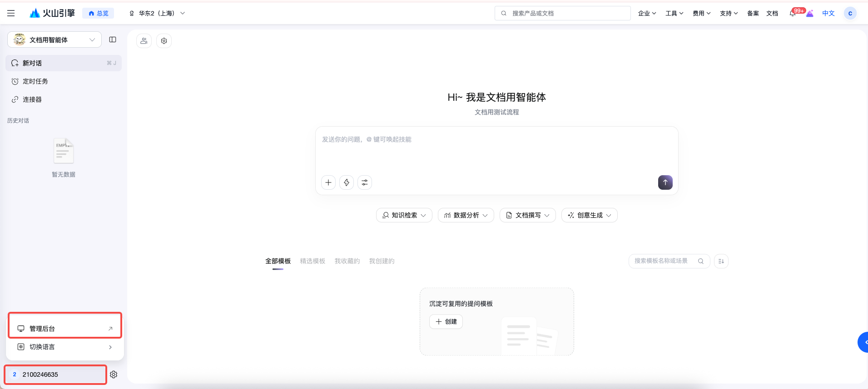868x389 pixels.
Task: Click the Volcano Engine logo
Action: [52, 13]
